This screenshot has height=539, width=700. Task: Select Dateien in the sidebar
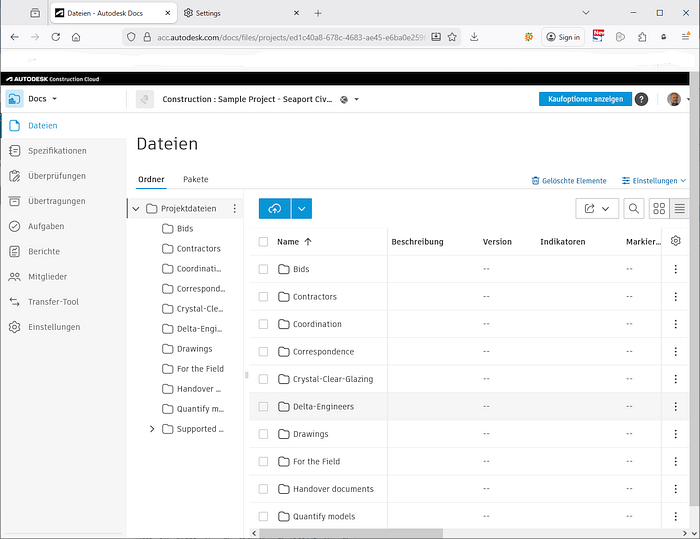[x=42, y=125]
